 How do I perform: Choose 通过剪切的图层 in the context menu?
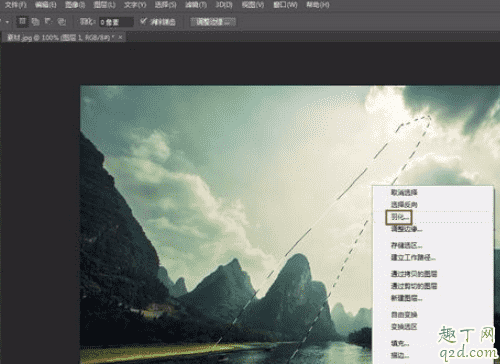click(x=414, y=286)
